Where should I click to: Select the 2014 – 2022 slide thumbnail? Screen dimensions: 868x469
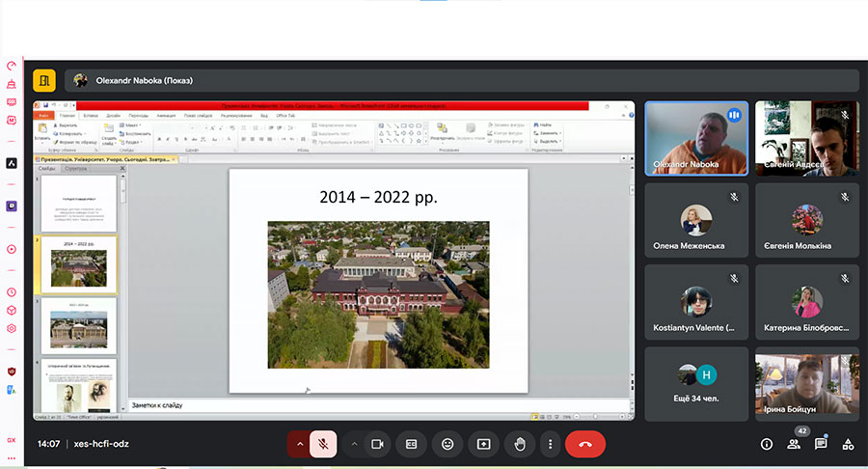pyautogui.click(x=79, y=263)
